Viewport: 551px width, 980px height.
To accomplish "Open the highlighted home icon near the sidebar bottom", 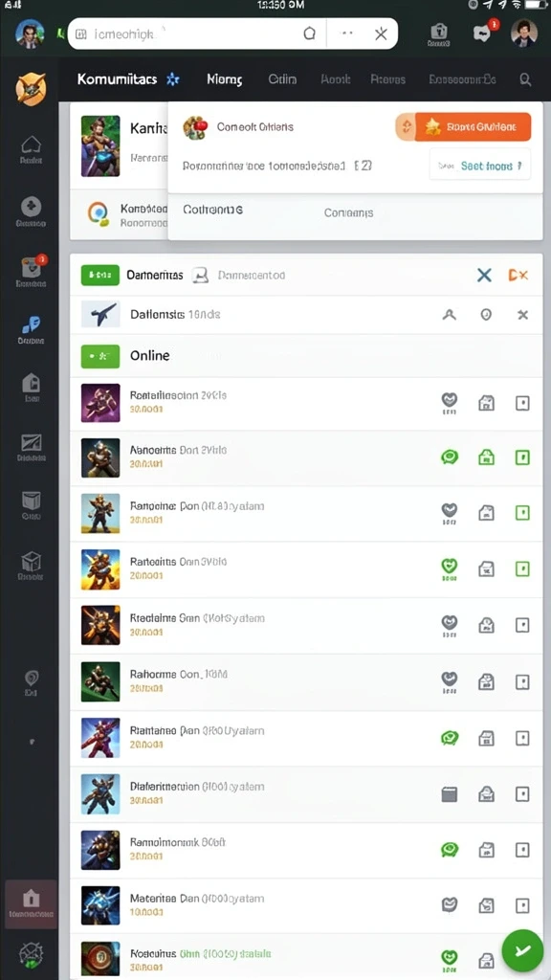I will (31, 903).
